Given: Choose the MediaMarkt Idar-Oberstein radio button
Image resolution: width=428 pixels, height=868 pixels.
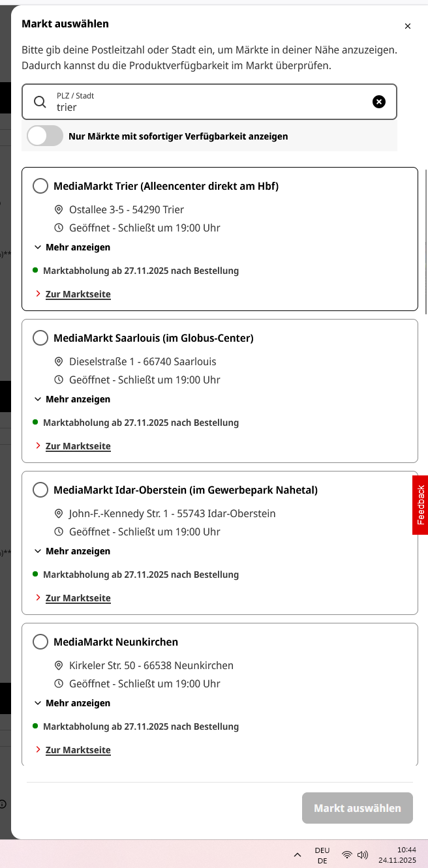Looking at the screenshot, I should click(x=40, y=490).
